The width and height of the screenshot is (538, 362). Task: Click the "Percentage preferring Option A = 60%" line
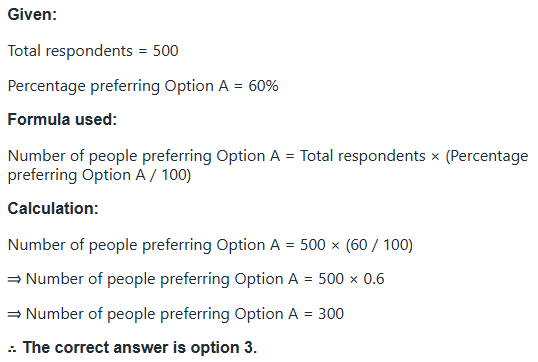pos(143,86)
